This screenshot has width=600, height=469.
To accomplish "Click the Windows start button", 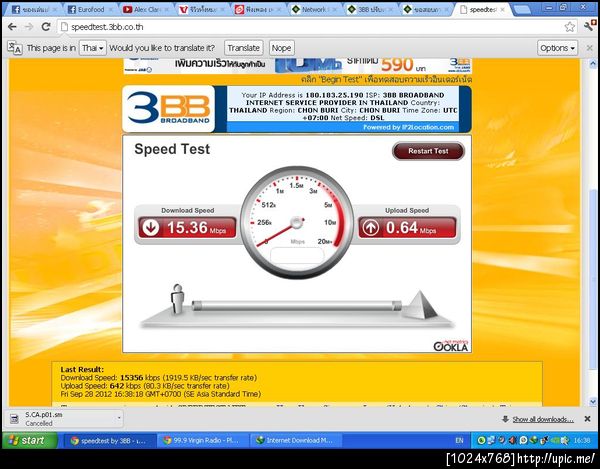I will click(30, 440).
